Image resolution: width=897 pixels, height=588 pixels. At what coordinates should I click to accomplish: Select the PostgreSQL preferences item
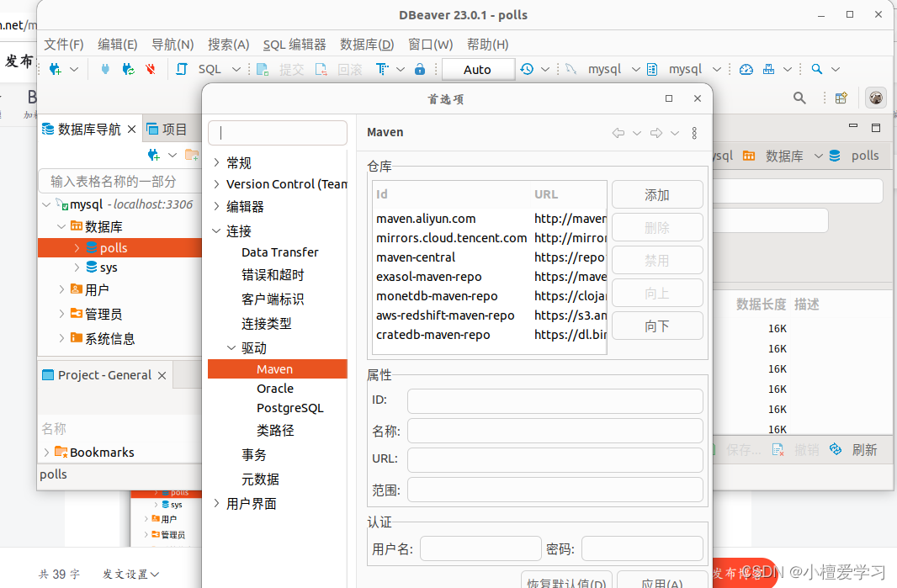tap(290, 408)
